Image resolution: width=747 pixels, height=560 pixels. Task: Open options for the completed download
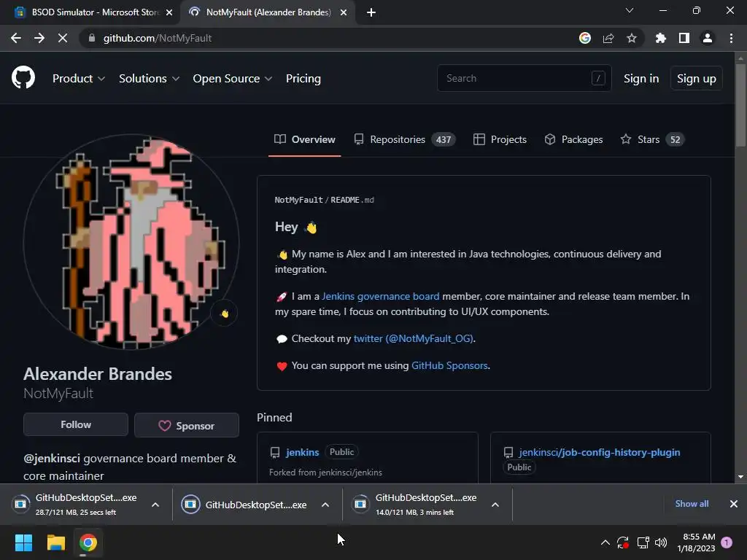coord(325,505)
